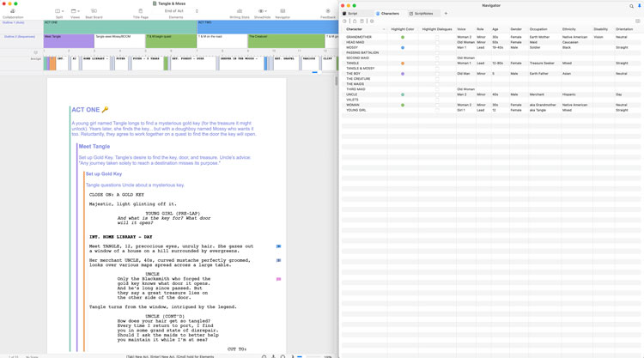Click THE BOY's purple highlight color dot
Image resolution: width=644 pixels, height=358 pixels.
coord(403,74)
